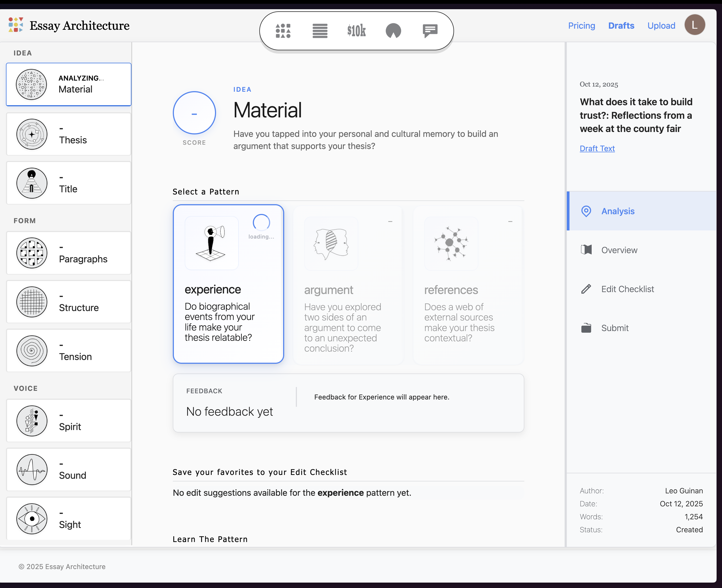Click the shapes grid icon in top toolbar
The height and width of the screenshot is (588, 722).
tap(283, 31)
